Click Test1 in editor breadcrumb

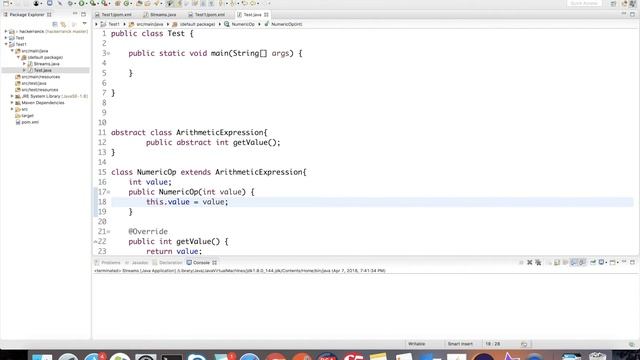tap(110, 24)
